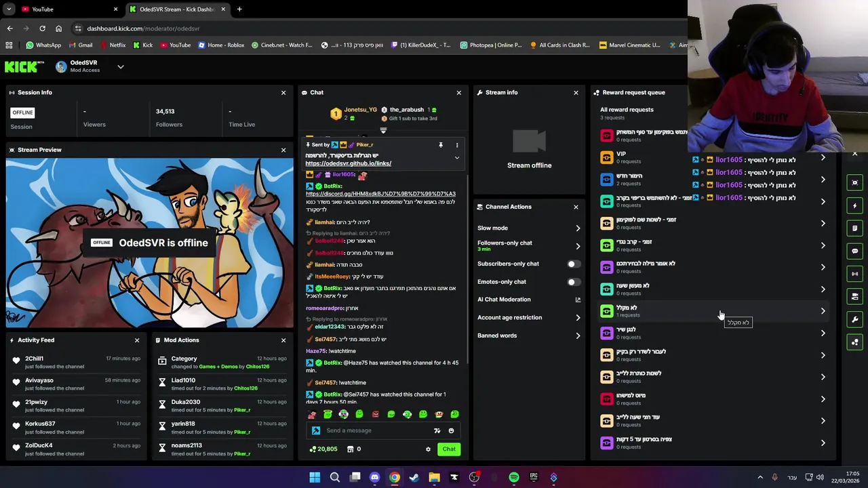Close the Mod Actions panel
868x488 pixels.
[x=283, y=340]
